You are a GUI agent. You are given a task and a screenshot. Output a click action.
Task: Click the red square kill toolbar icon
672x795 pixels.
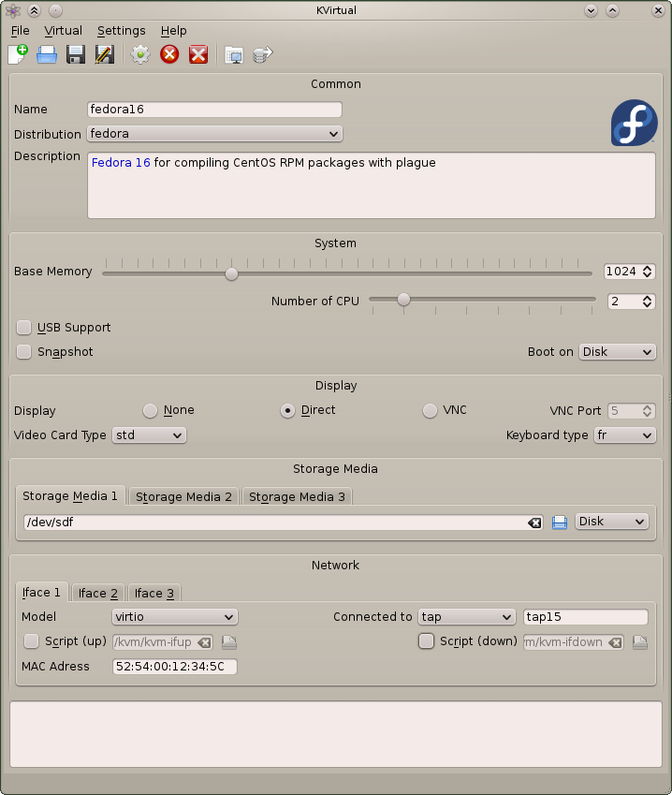198,54
